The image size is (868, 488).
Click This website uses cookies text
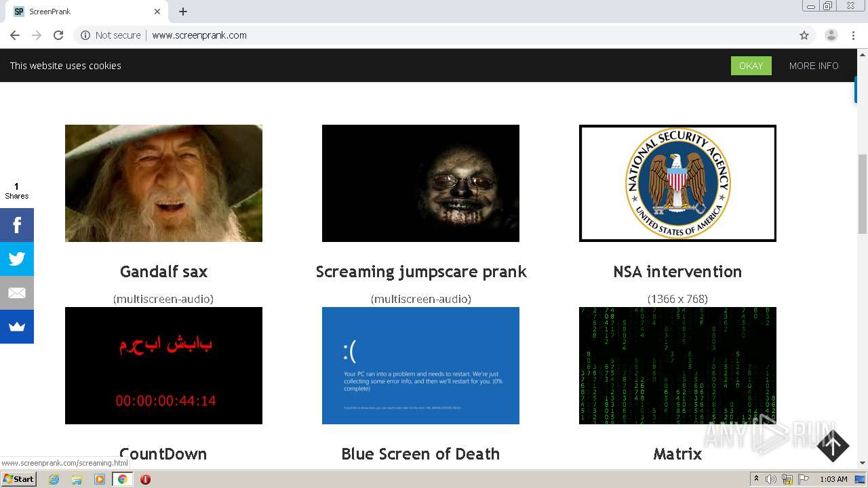(66, 66)
